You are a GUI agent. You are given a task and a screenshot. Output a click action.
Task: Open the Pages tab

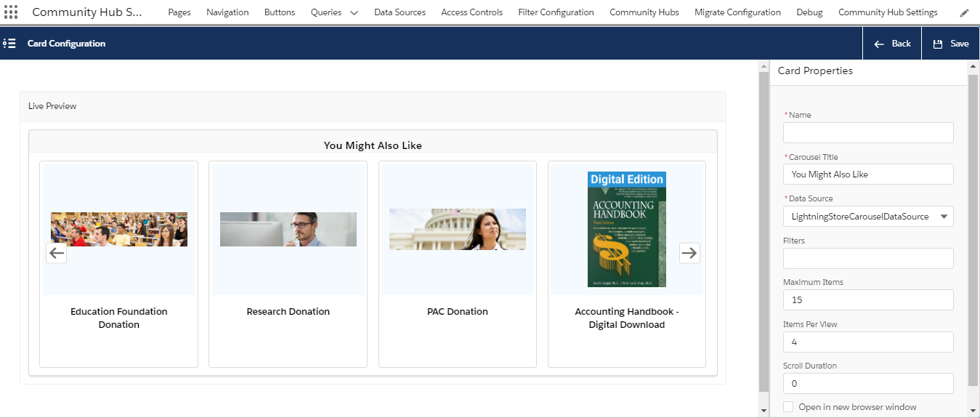point(179,12)
